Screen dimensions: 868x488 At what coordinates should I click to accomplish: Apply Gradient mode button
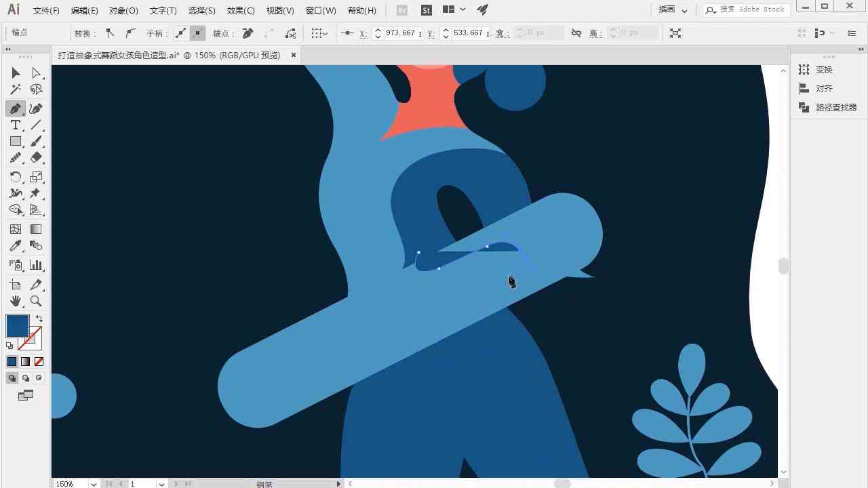25,362
